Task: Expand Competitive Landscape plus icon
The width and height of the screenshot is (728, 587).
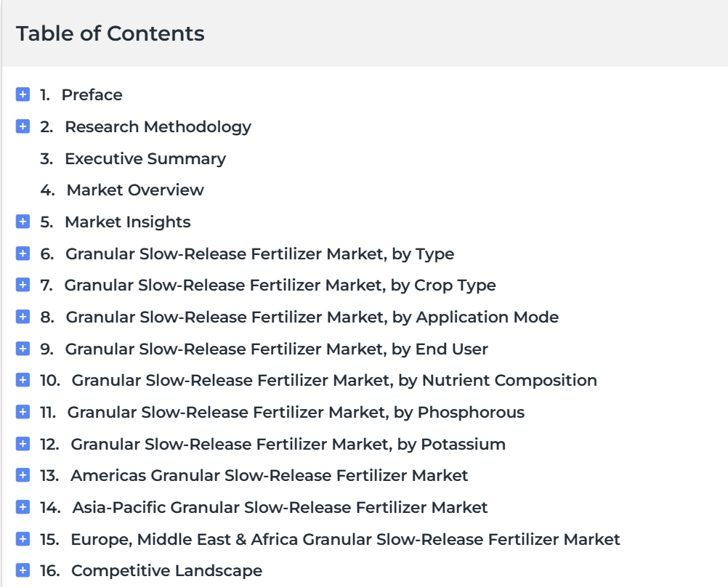Action: click(23, 570)
